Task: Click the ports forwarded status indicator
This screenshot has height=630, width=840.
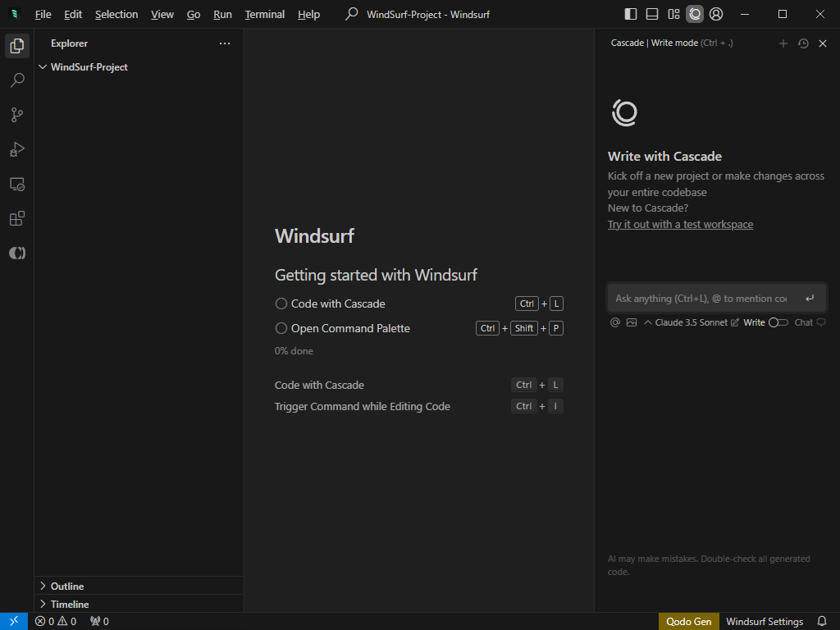Action: pos(99,622)
